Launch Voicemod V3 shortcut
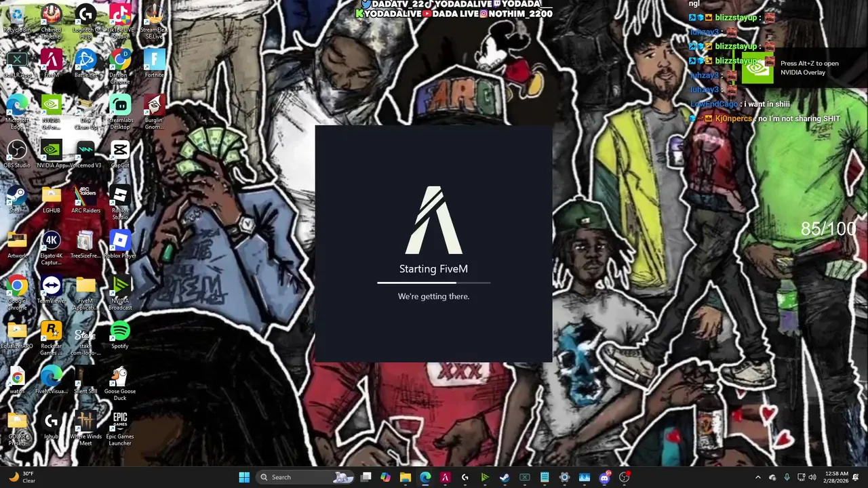 85,155
